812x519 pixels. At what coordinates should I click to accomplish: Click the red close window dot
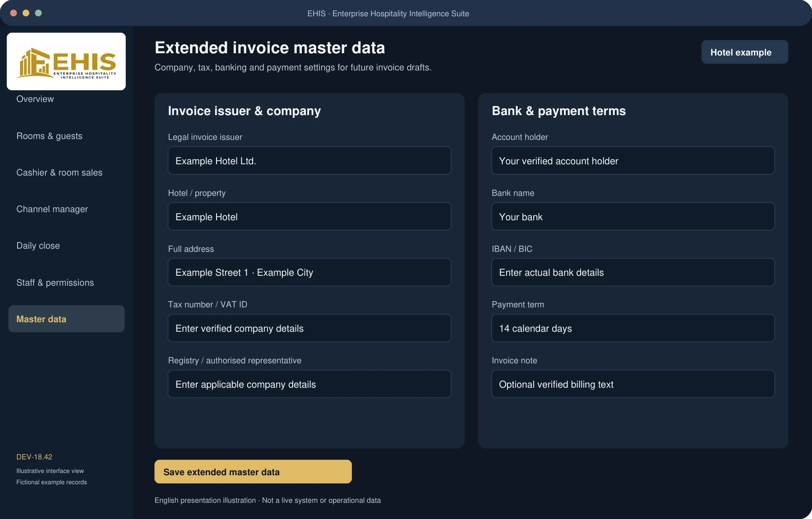(14, 13)
